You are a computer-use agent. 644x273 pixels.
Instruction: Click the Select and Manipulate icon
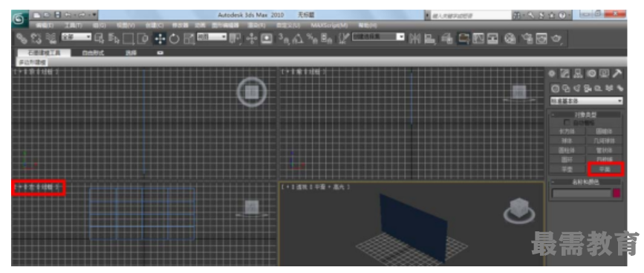pyautogui.click(x=253, y=39)
